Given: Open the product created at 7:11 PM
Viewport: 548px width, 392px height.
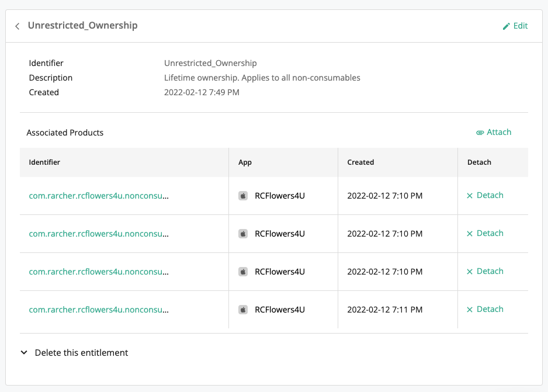Looking at the screenshot, I should click(99, 310).
